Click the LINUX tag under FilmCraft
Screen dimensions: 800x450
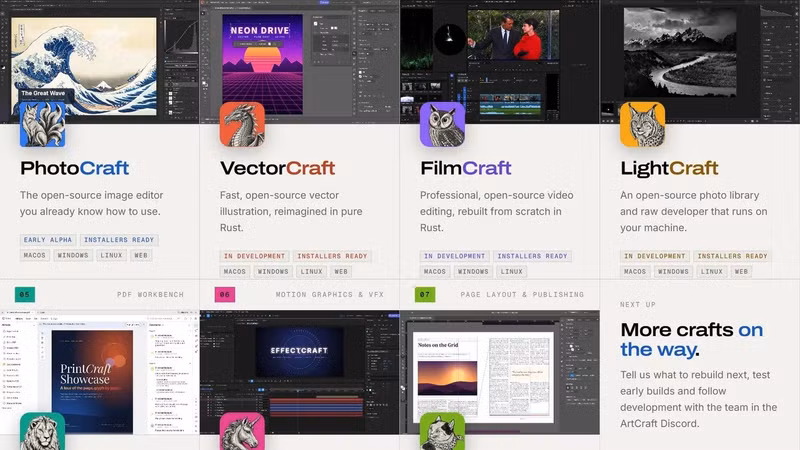[511, 271]
